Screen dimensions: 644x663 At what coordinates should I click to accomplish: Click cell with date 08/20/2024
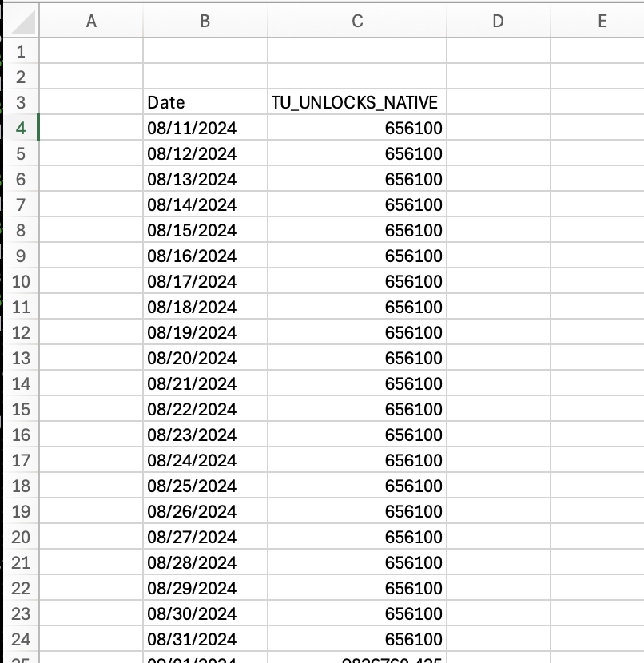[x=205, y=358]
